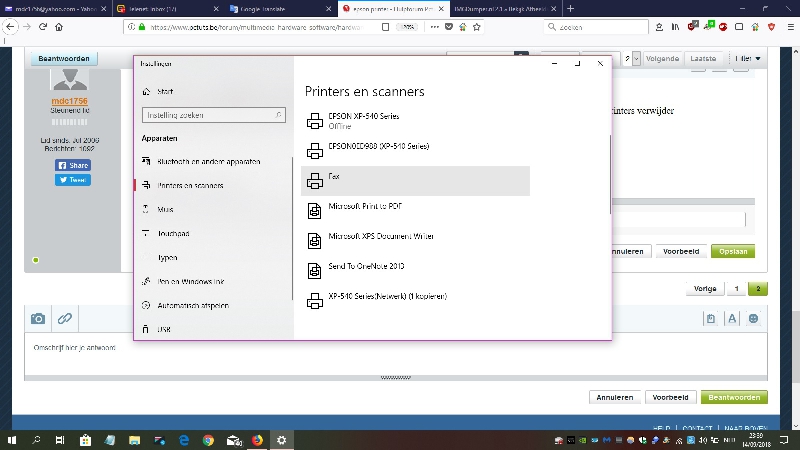The image size is (800, 450).
Task: Open the Windows Start menu
Action: point(12,440)
